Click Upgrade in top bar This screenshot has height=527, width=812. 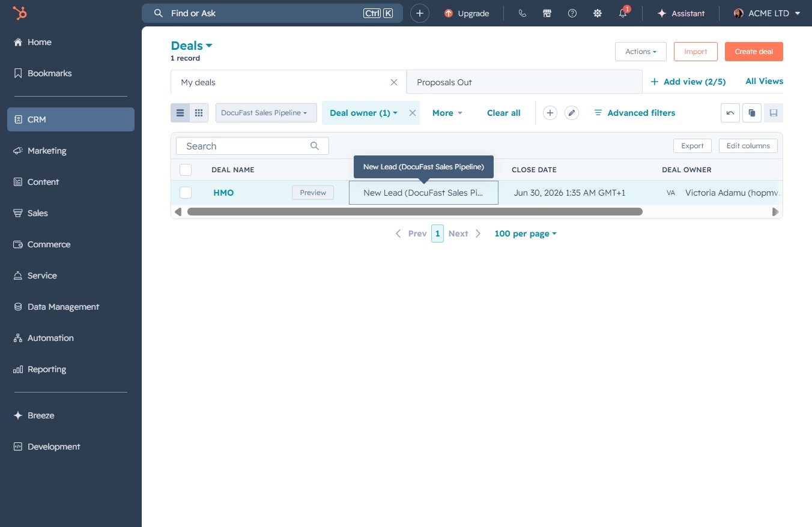[467, 13]
